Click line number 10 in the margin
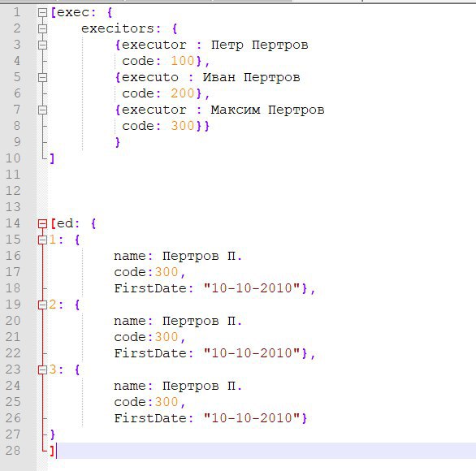 [x=13, y=158]
